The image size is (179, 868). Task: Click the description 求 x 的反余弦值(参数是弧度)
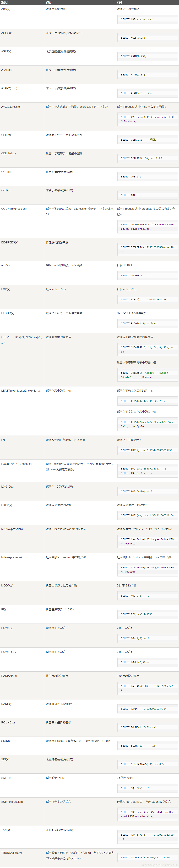click(64, 33)
